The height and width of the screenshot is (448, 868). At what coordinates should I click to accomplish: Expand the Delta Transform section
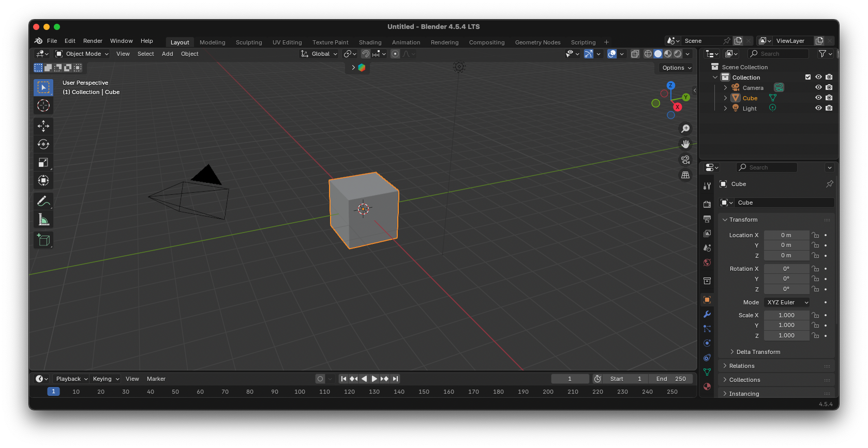pos(758,352)
